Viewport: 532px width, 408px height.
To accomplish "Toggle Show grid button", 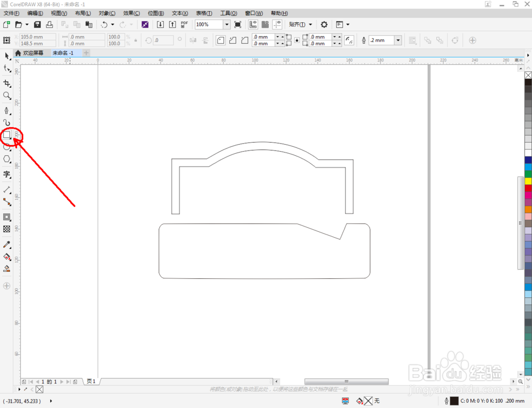I will (265, 24).
